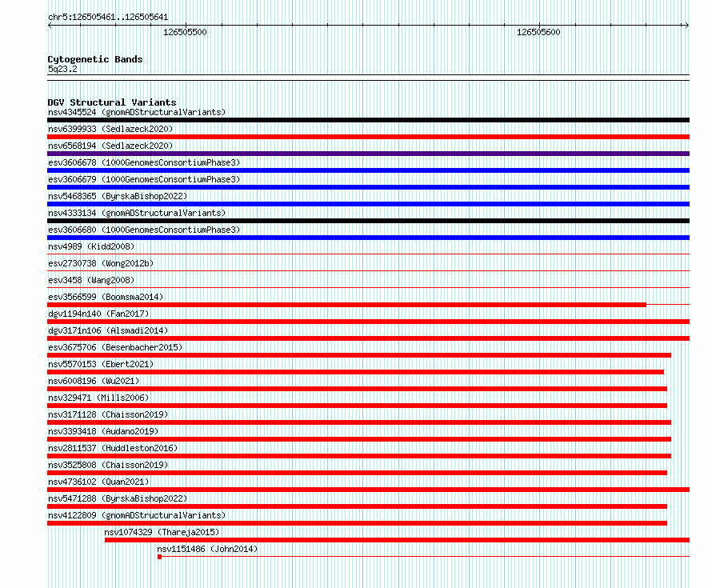Screen dimensions: 712x588
Task: Click the red bar under nsv4122809
Action: (358, 523)
